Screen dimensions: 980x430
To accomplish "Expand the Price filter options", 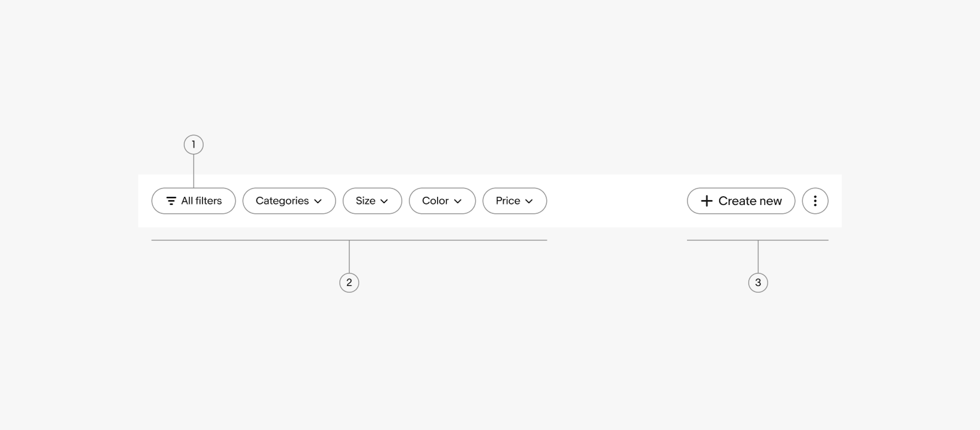I will [x=513, y=201].
